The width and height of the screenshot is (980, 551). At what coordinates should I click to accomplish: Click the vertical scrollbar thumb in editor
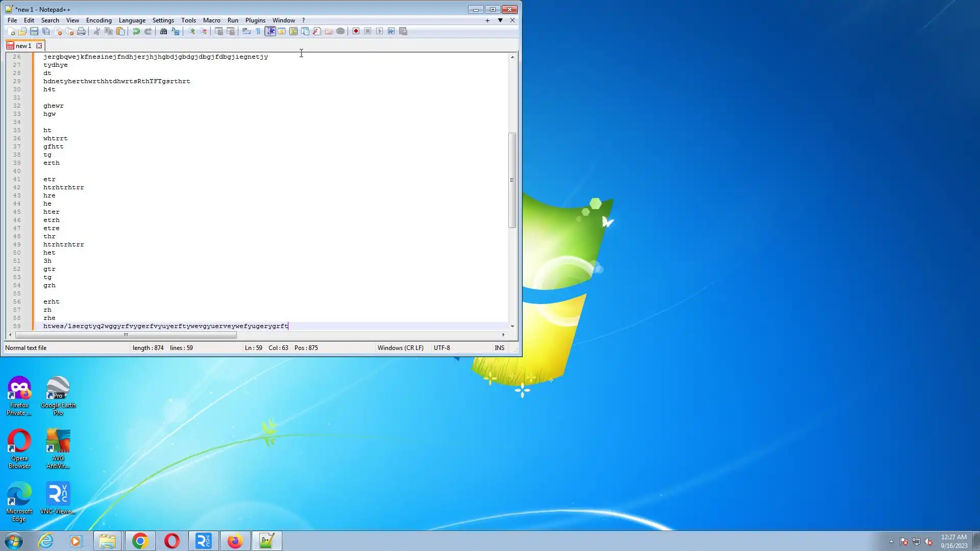[512, 180]
